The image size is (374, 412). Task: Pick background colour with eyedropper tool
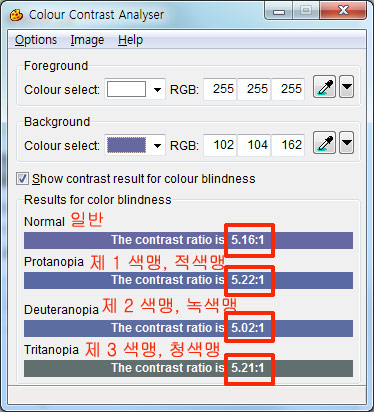(x=325, y=143)
